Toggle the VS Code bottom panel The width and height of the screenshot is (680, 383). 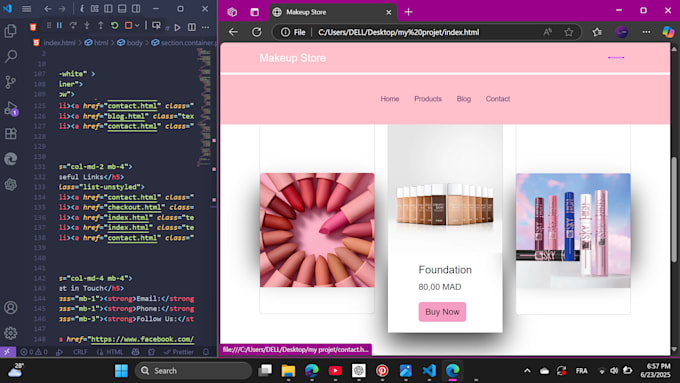coord(122,9)
